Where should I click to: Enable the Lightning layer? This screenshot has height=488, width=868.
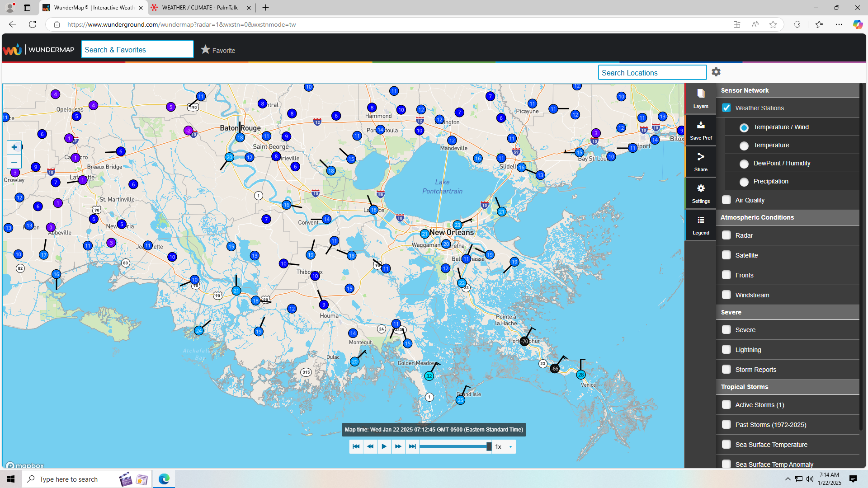[x=726, y=349]
